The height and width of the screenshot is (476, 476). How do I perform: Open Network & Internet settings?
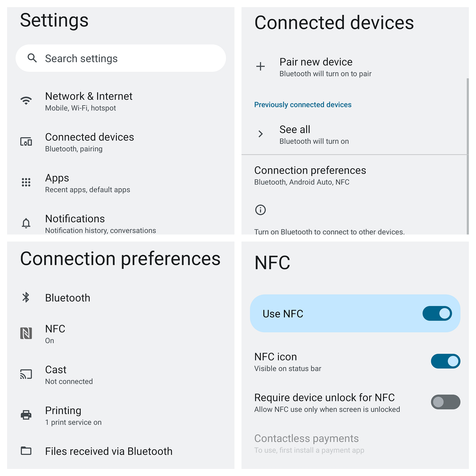[88, 101]
